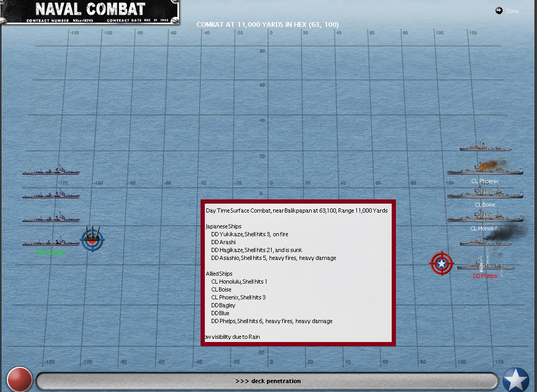Image resolution: width=537 pixels, height=392 pixels.
Task: Click 'DD Asashio, Shell hits 5' report line
Action: tap(273, 258)
